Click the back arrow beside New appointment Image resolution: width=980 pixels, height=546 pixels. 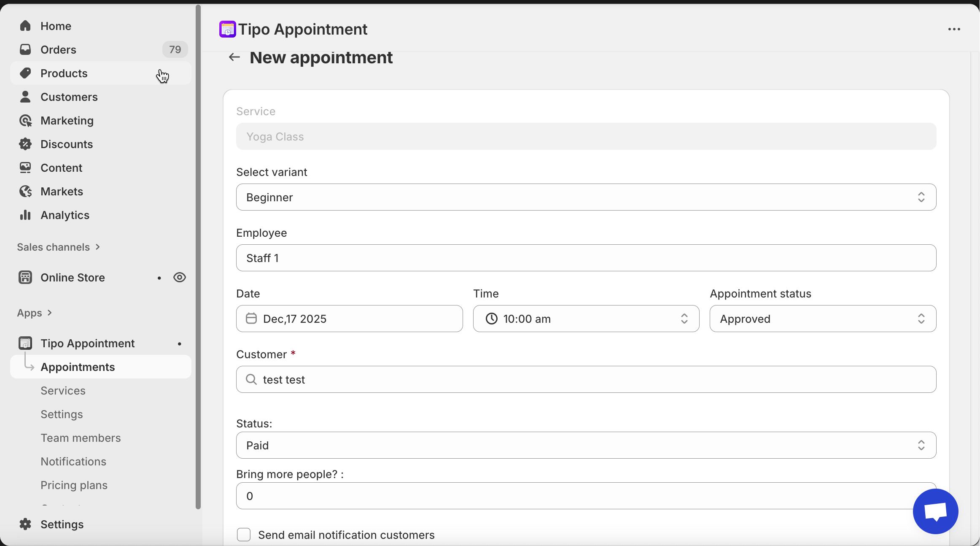pyautogui.click(x=234, y=57)
